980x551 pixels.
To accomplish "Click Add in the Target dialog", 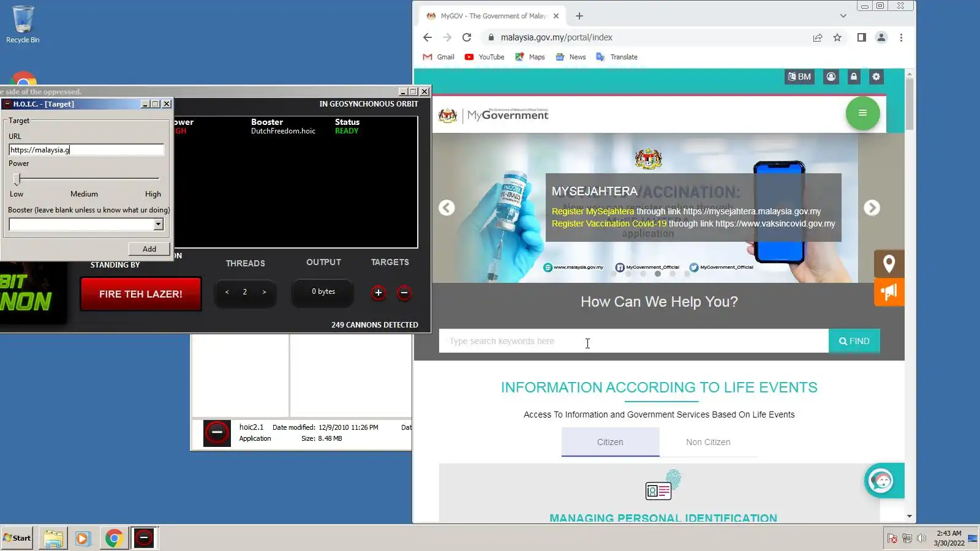I will [149, 249].
